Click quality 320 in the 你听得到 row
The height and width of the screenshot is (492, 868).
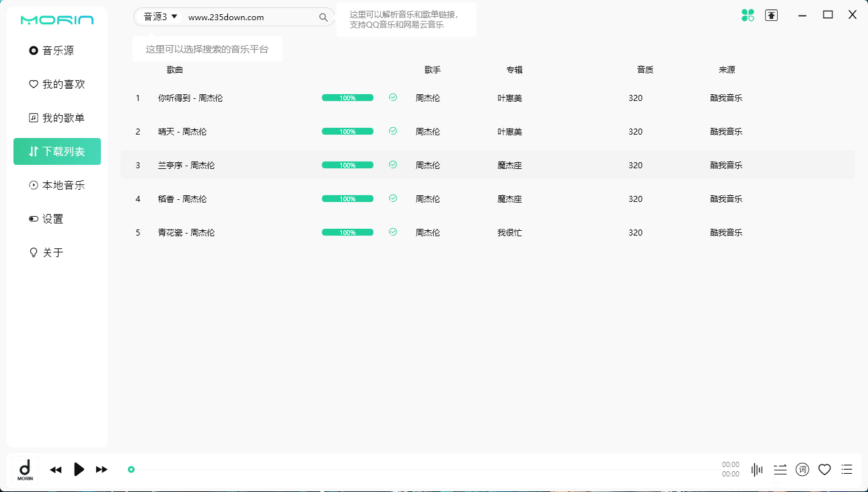coord(636,98)
